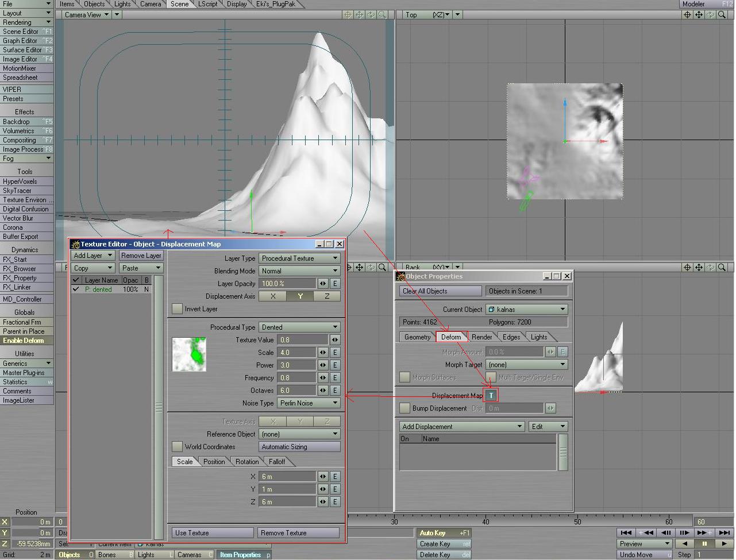The image size is (736, 560).
Task: Set Displacement Axis to Y
Action: 300,296
